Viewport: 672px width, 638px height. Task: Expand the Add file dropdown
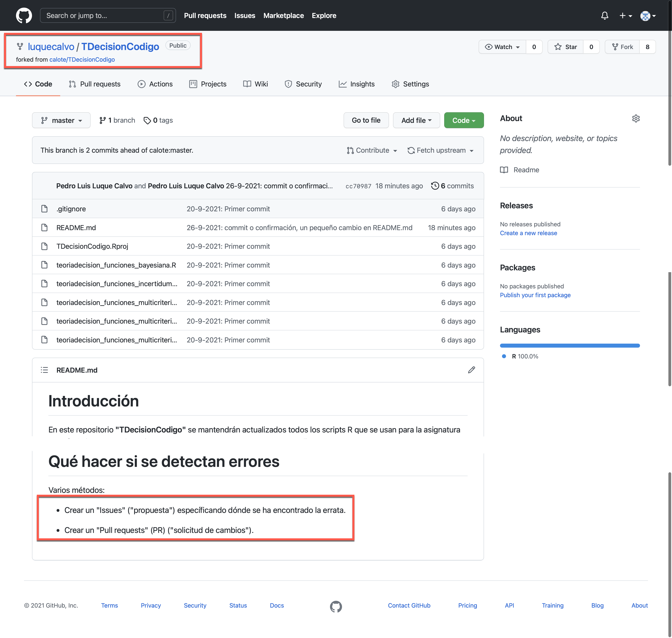pyautogui.click(x=416, y=120)
